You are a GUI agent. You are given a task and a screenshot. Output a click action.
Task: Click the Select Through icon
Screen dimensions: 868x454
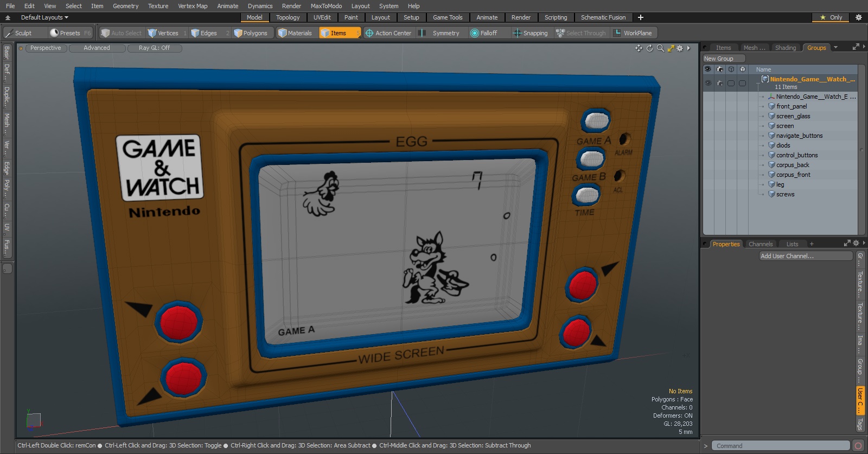click(x=560, y=33)
